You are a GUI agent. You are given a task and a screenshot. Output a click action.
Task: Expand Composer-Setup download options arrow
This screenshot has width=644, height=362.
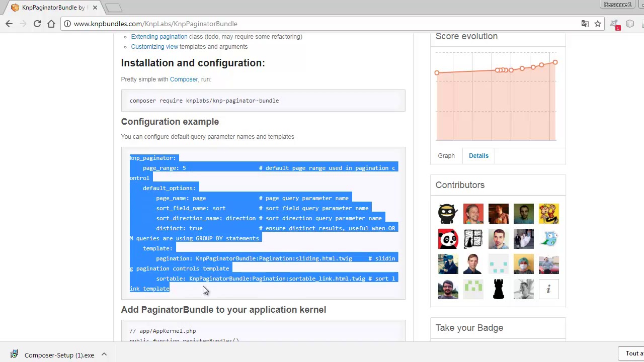pos(104,354)
